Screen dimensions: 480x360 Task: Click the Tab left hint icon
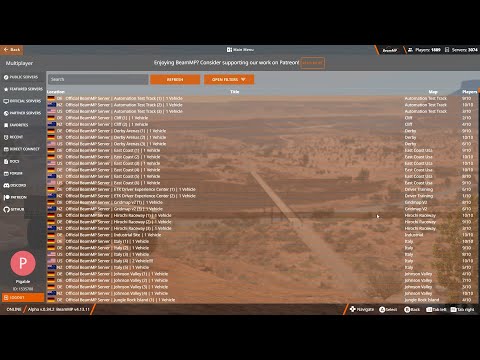coord(429,310)
